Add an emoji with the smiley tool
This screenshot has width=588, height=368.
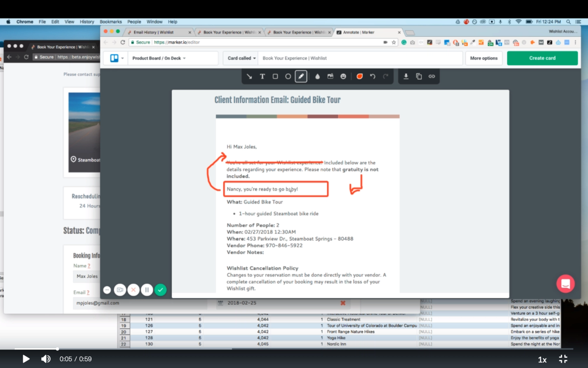click(x=343, y=77)
